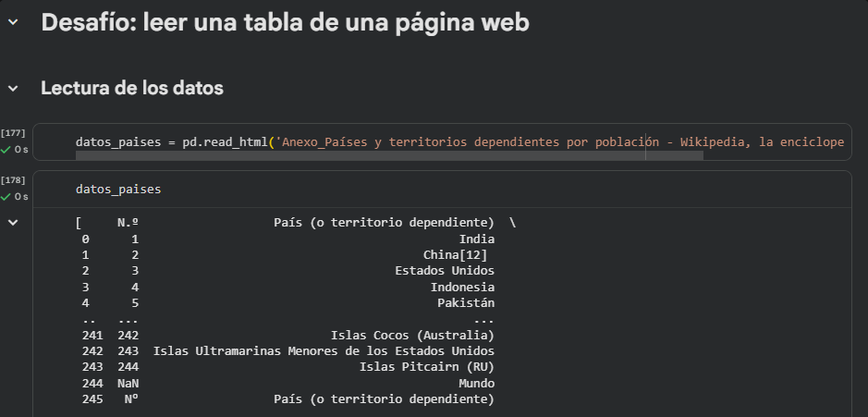Click the 'Anexo_Países y territorios' string in cell 177

[x=562, y=141]
